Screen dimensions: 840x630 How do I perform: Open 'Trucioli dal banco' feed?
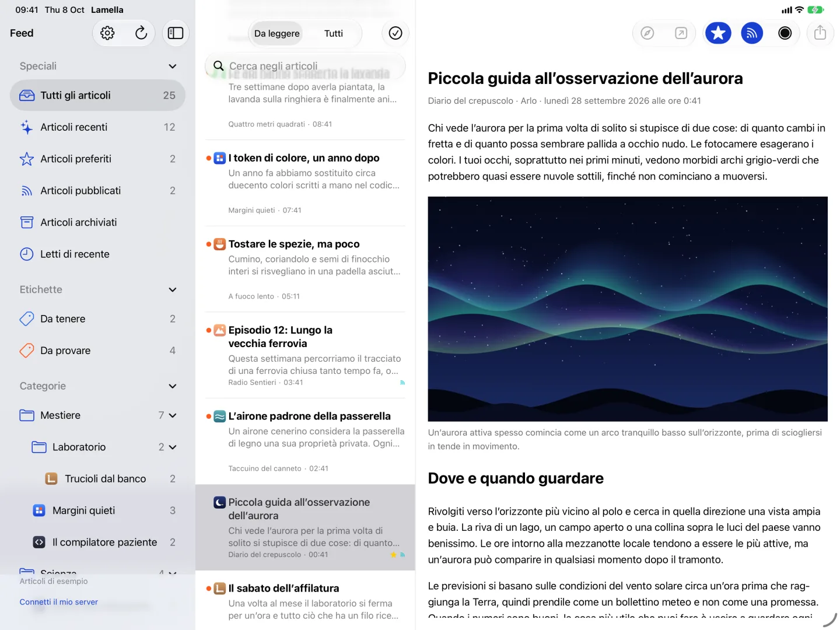coord(97,479)
